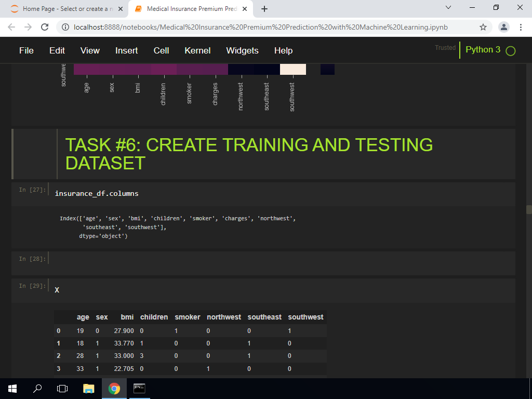Open the Help menu

coord(283,50)
